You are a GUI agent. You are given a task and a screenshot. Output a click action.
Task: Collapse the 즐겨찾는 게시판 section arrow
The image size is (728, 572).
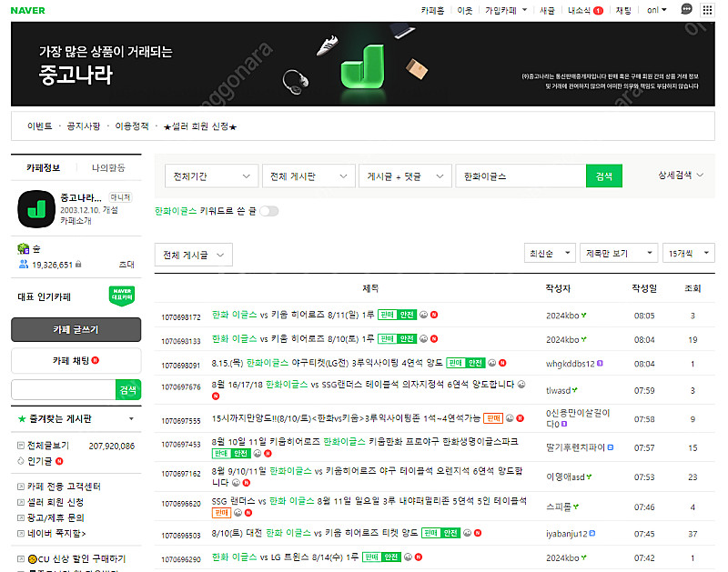coord(131,419)
